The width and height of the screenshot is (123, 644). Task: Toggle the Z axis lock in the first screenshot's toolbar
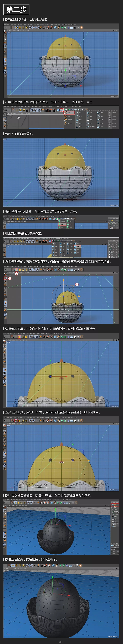coord(37,27)
